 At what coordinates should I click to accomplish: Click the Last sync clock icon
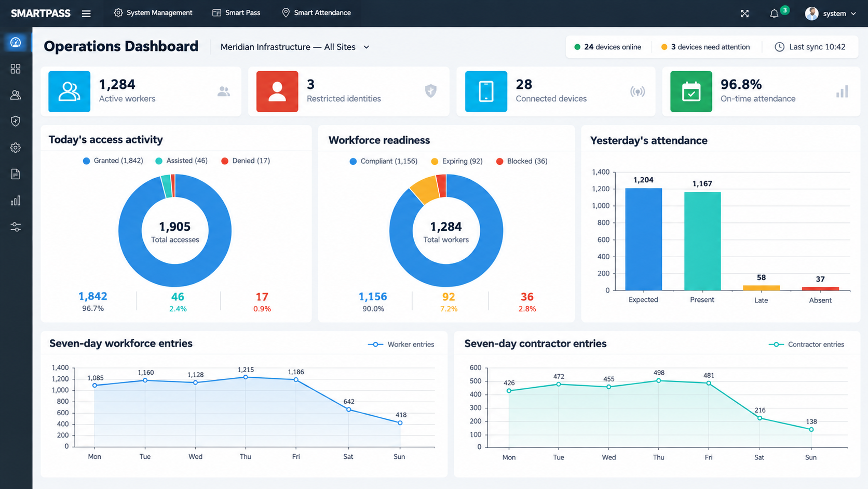click(x=779, y=47)
